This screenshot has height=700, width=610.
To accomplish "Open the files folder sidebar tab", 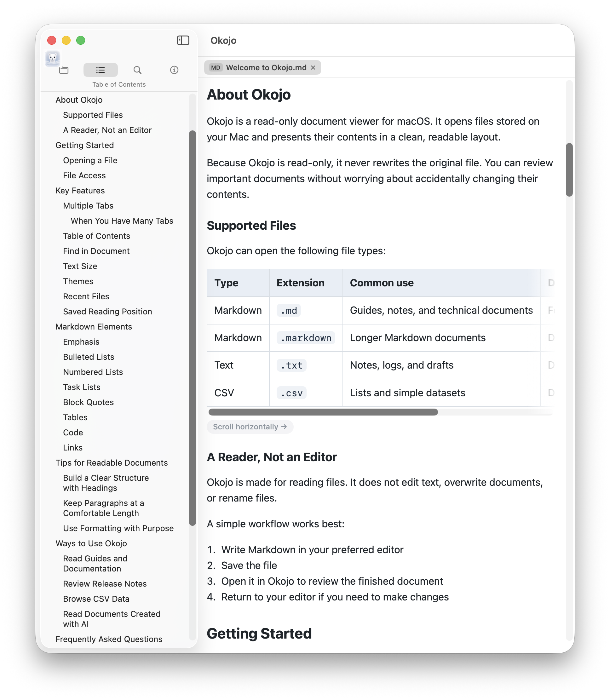I will pos(64,70).
